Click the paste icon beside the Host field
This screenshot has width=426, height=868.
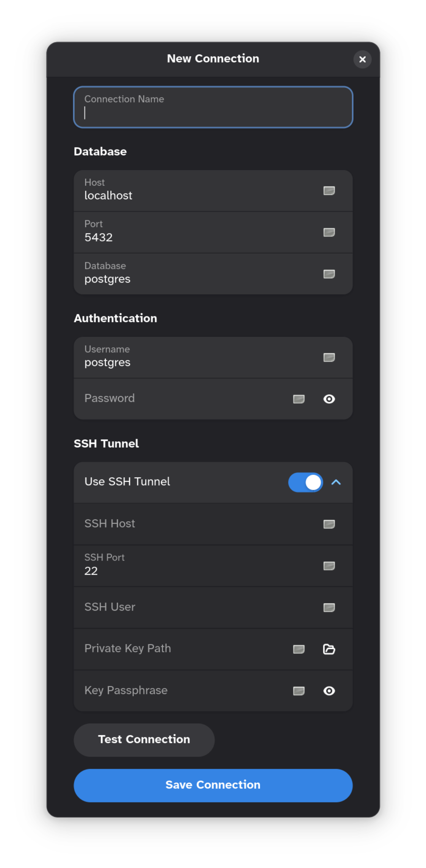(329, 191)
